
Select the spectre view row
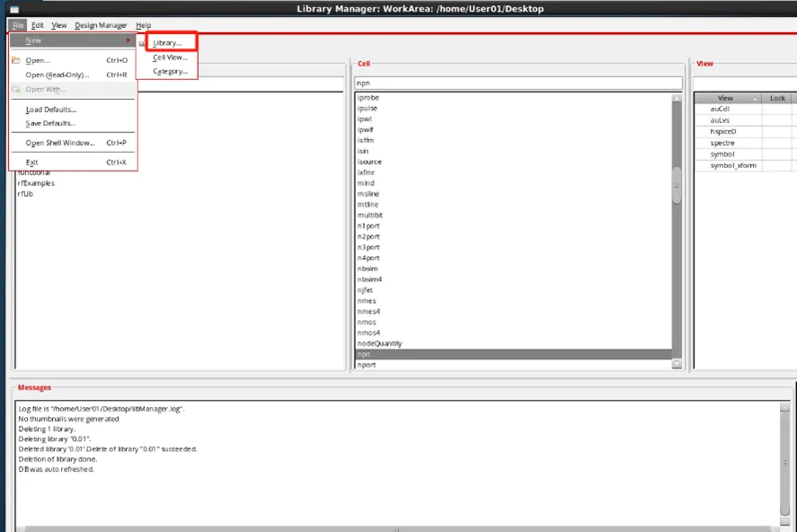coord(722,142)
